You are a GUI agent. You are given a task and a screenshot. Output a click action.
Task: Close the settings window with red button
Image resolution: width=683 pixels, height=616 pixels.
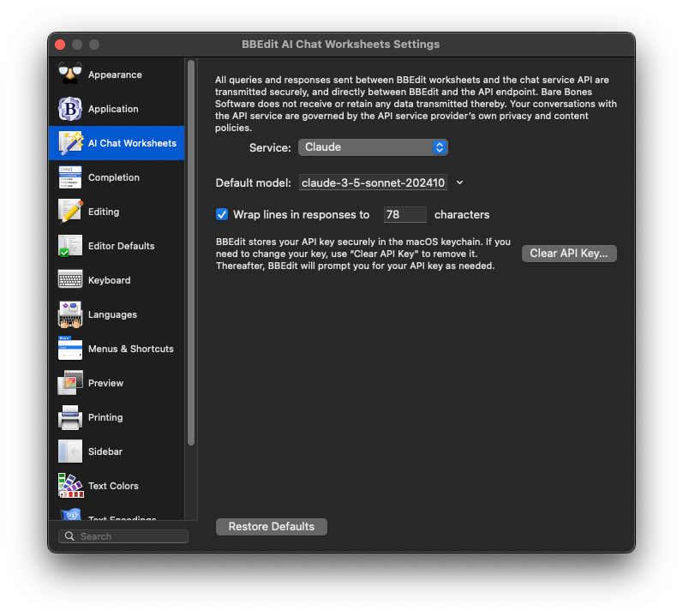click(x=60, y=45)
